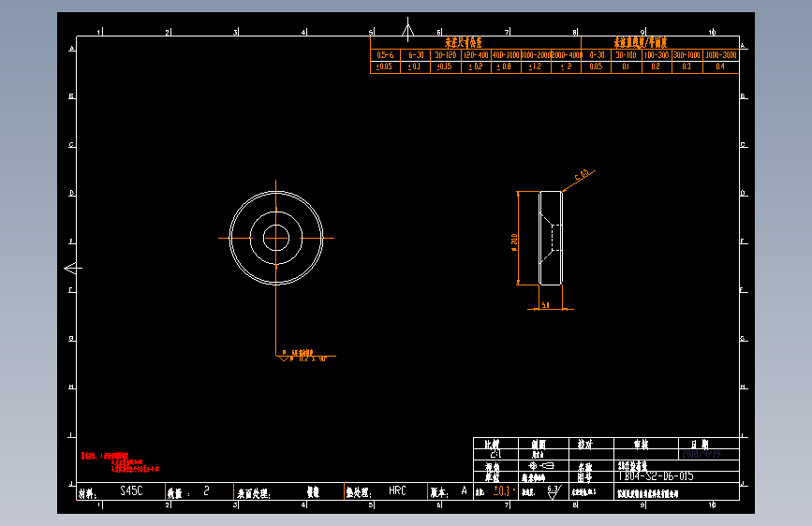Image resolution: width=812 pixels, height=526 pixels.
Task: Click the red technical notes text
Action: [120, 462]
